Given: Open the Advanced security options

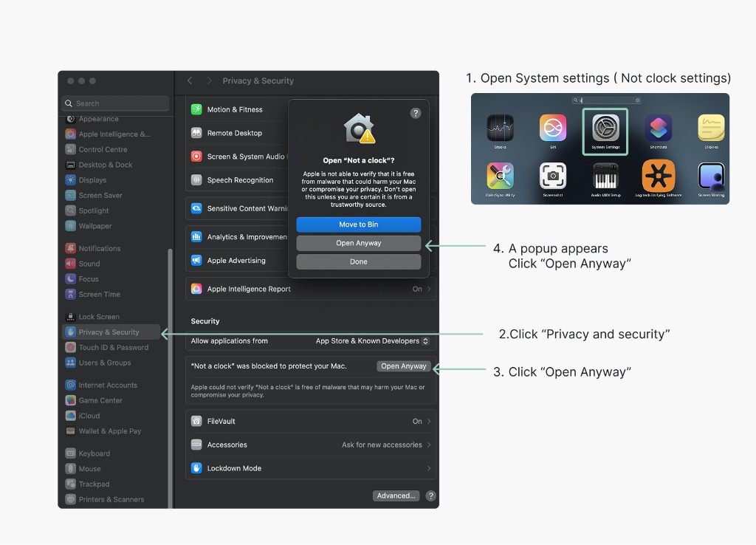Looking at the screenshot, I should pos(396,496).
